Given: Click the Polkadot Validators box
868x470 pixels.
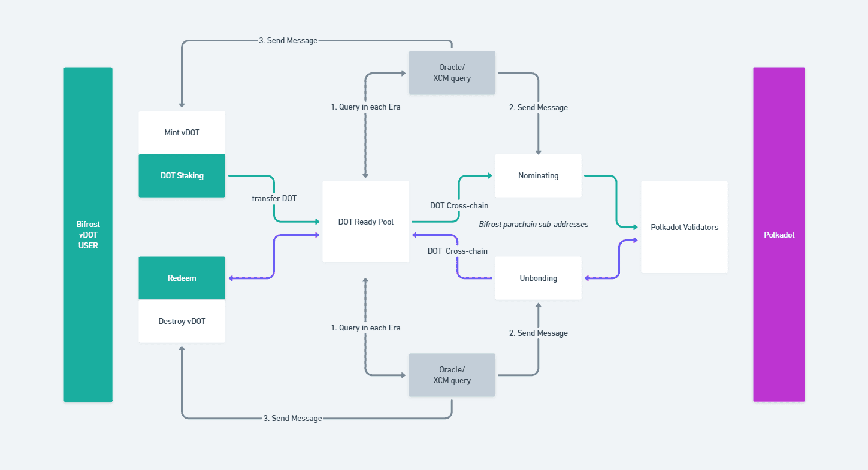Looking at the screenshot, I should (x=684, y=227).
